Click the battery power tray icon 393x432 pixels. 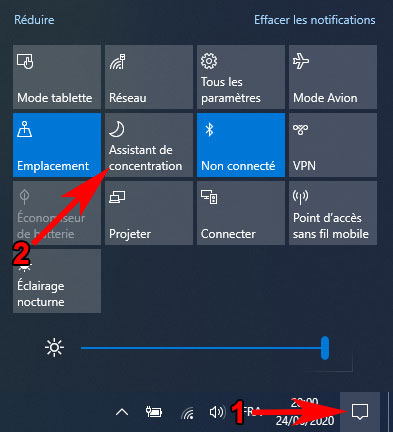point(154,412)
